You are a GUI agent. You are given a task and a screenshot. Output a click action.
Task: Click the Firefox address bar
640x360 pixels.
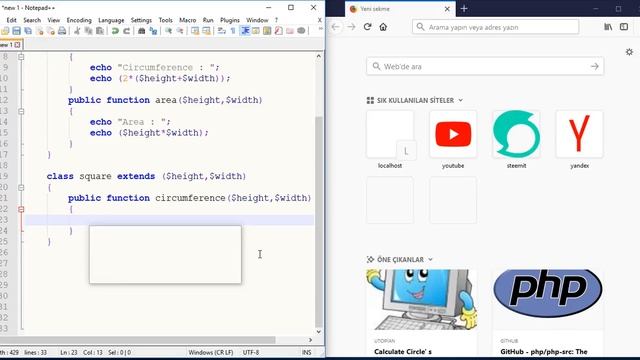click(495, 27)
